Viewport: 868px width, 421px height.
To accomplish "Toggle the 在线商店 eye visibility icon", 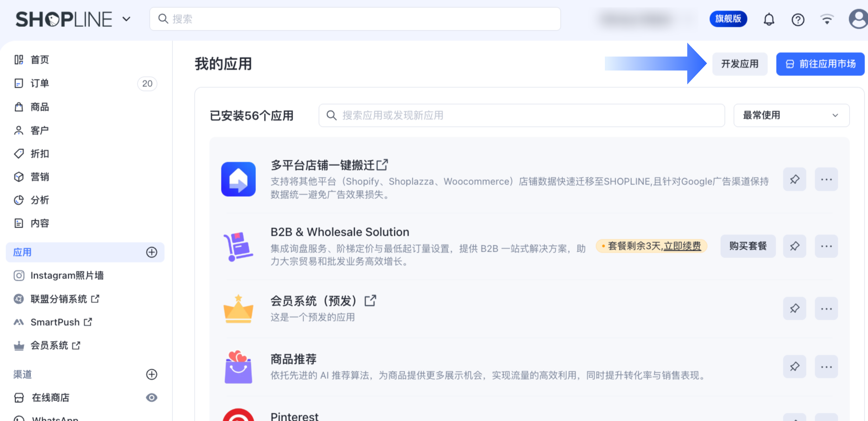I will 152,398.
